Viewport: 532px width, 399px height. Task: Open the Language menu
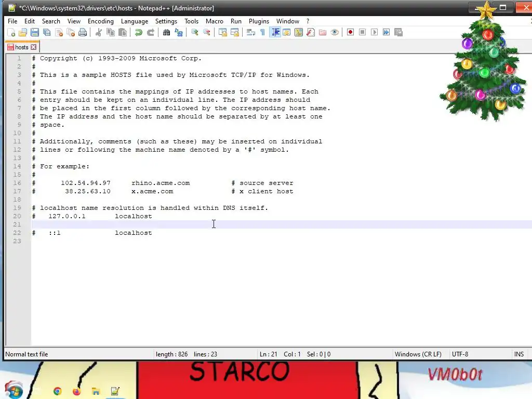pyautogui.click(x=135, y=21)
